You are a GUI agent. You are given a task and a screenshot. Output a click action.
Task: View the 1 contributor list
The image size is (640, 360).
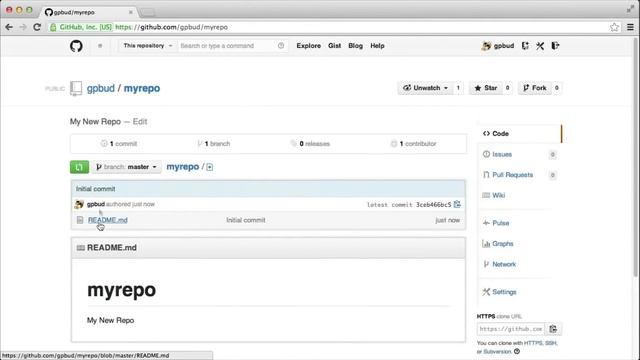(413, 144)
